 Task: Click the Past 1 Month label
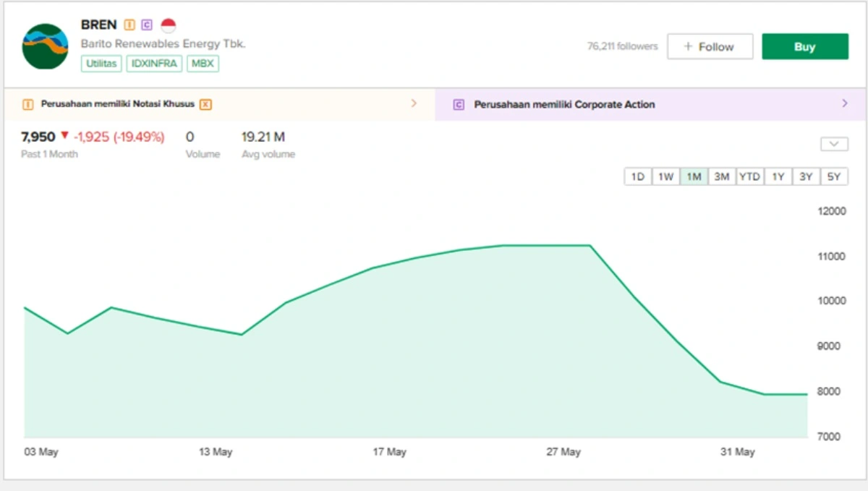click(49, 154)
